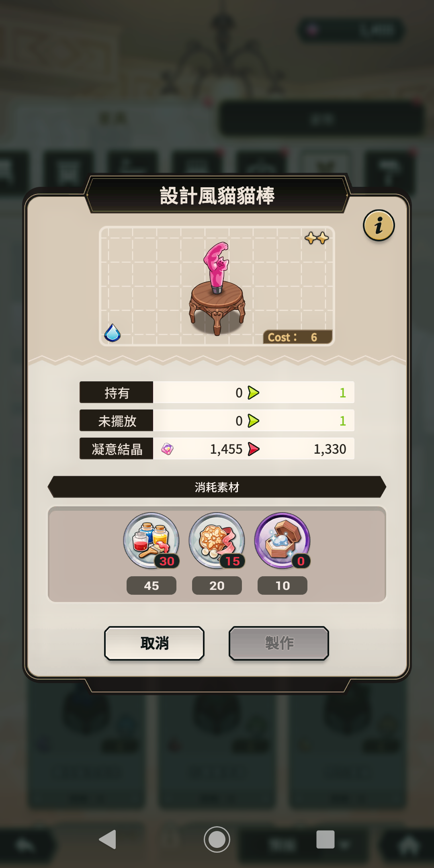Tap the 未擺放 unplaced count row
Viewport: 434px width, 868px height.
click(217, 420)
